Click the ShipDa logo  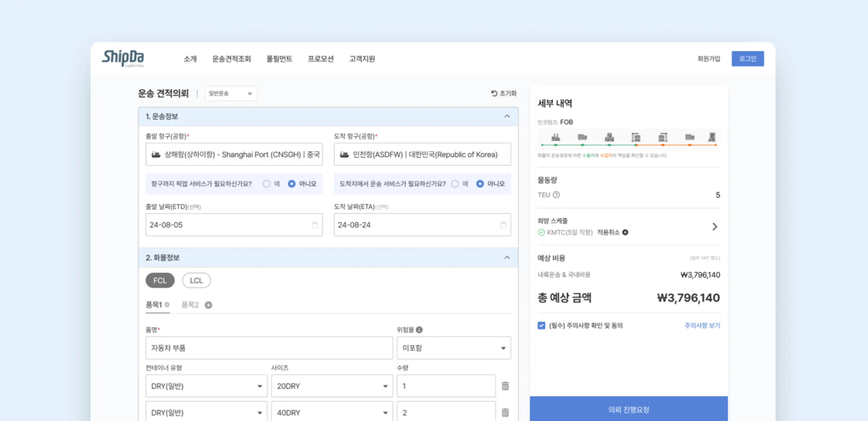pos(123,58)
